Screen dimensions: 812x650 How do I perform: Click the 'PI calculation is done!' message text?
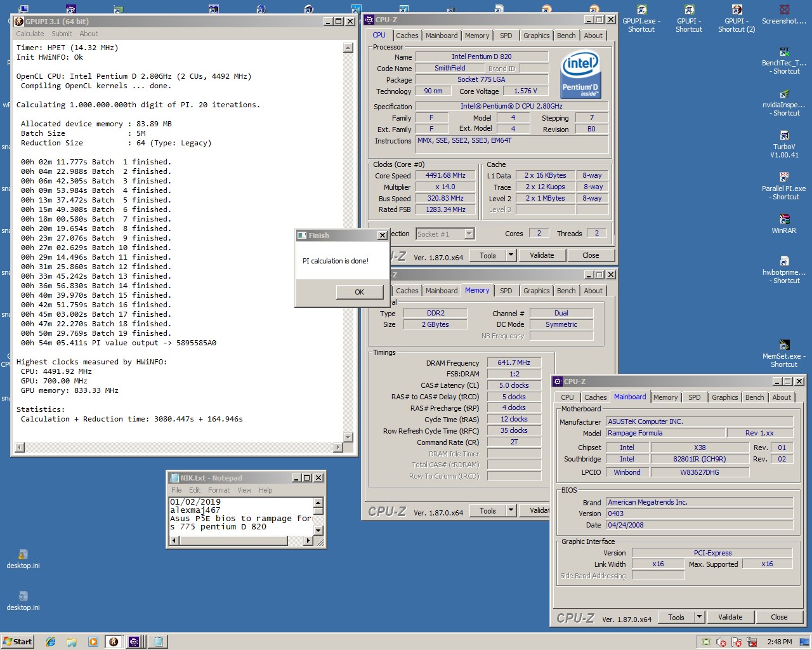[x=336, y=261]
